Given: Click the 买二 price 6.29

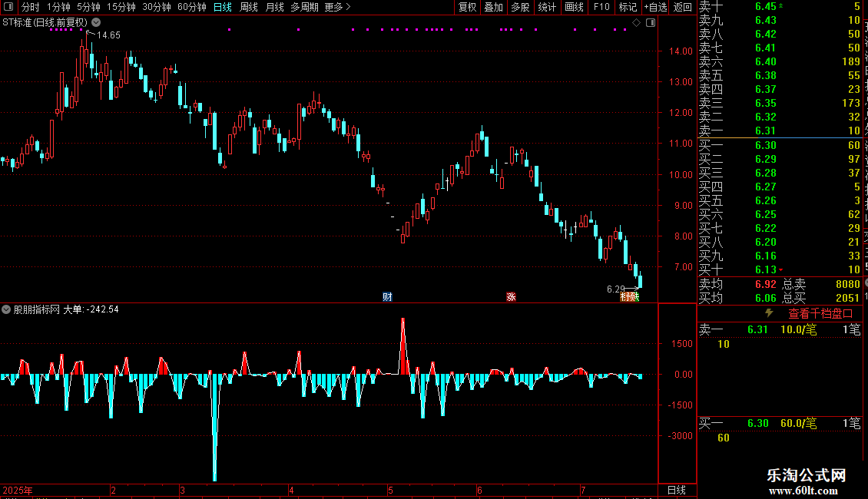Looking at the screenshot, I should [x=766, y=159].
